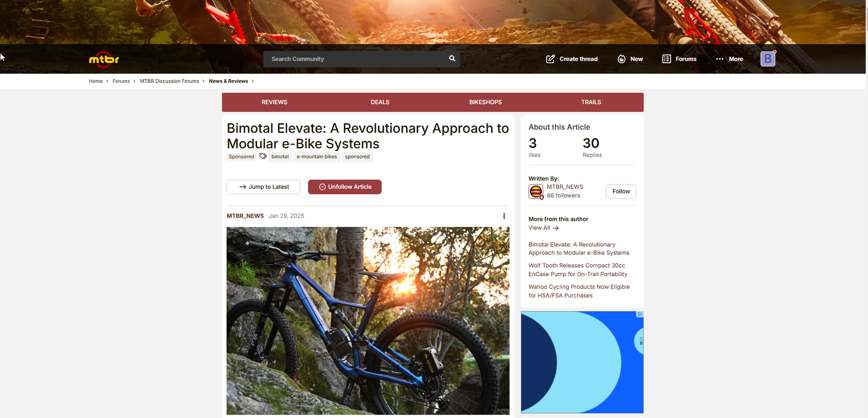Open the user avatar B menu
Image resolution: width=868 pixels, height=418 pixels.
click(768, 59)
